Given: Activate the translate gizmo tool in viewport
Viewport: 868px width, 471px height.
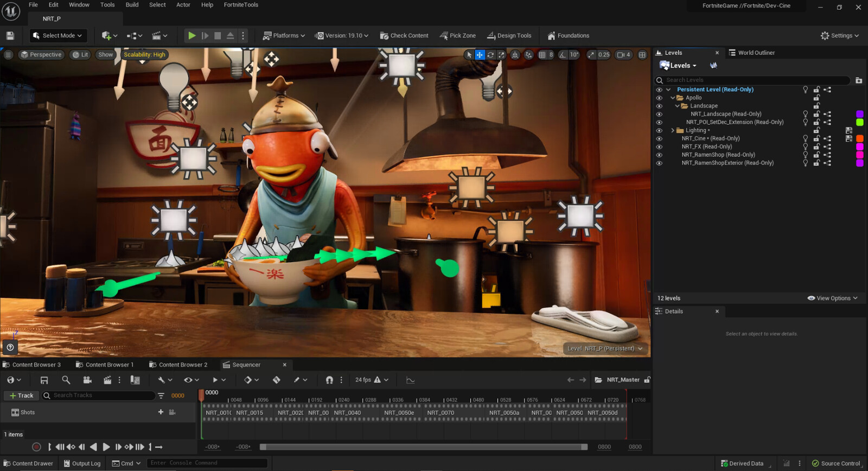Looking at the screenshot, I should (480, 55).
